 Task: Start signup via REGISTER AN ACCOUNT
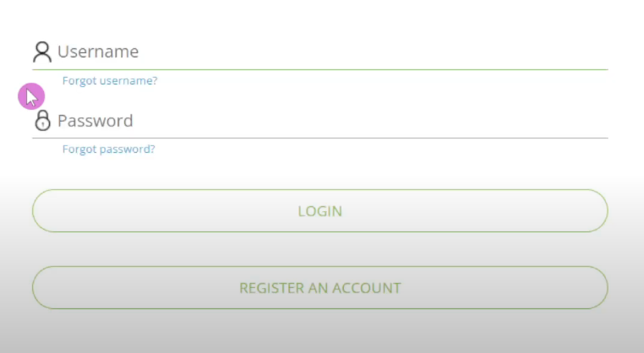(x=320, y=288)
